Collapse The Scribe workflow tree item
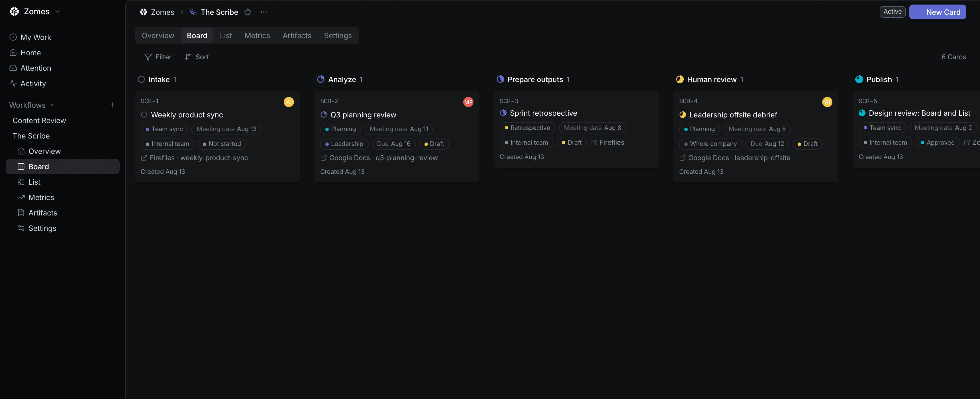The width and height of the screenshot is (980, 399). coord(31,136)
